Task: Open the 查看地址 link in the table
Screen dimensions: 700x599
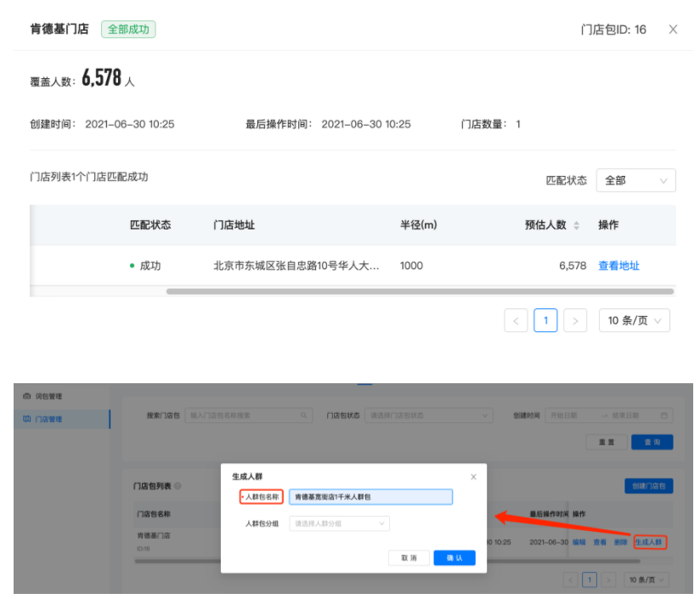Action: pos(618,265)
